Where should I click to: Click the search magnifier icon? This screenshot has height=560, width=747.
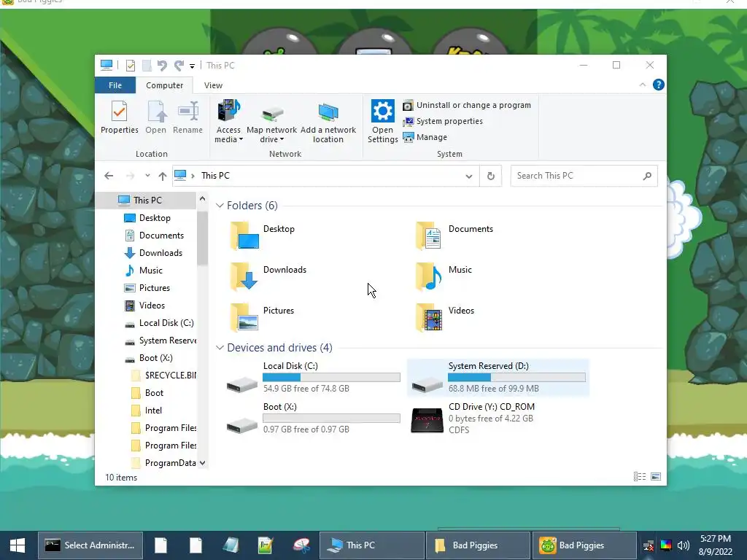click(647, 176)
